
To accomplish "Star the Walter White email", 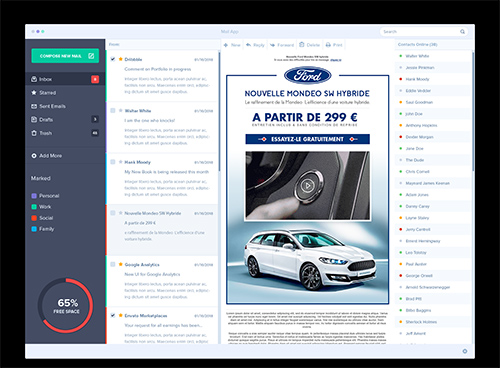I will click(121, 110).
